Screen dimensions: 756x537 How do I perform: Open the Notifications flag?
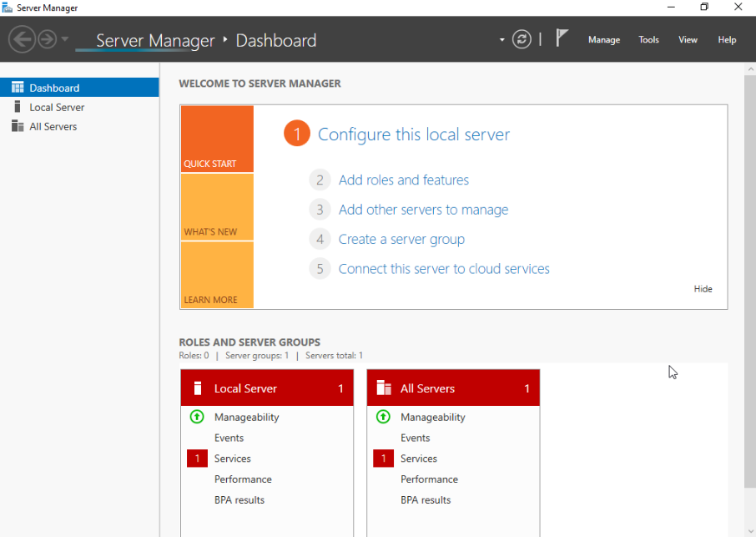[562, 38]
